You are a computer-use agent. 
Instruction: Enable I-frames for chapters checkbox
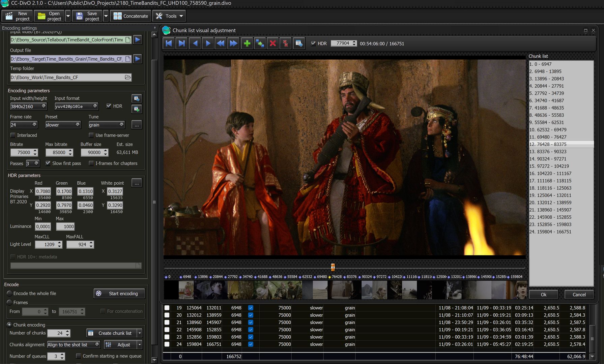point(91,163)
